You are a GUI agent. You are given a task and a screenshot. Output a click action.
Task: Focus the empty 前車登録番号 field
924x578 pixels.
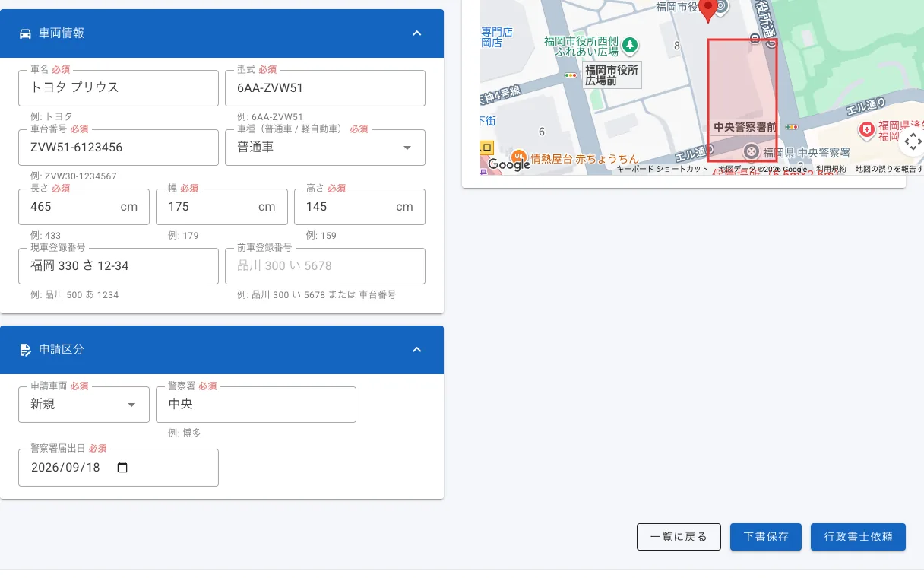point(325,266)
